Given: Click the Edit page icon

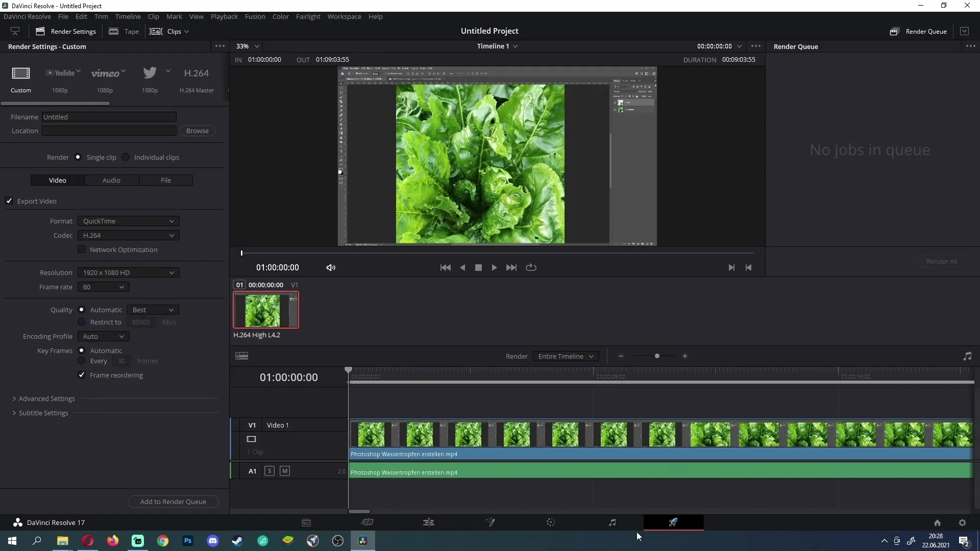Looking at the screenshot, I should 428,522.
